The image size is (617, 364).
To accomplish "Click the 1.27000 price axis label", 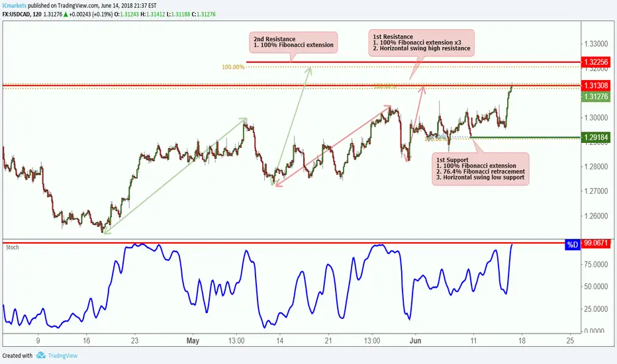I will (596, 191).
